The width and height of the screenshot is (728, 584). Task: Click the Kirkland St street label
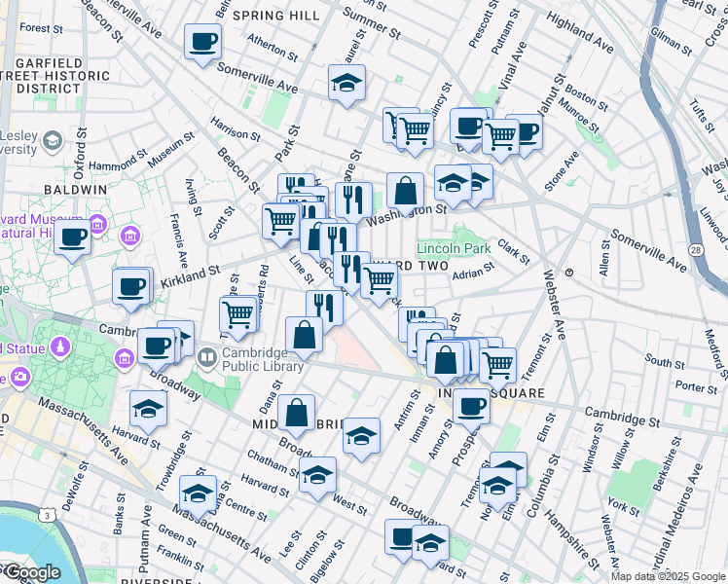pos(191,277)
